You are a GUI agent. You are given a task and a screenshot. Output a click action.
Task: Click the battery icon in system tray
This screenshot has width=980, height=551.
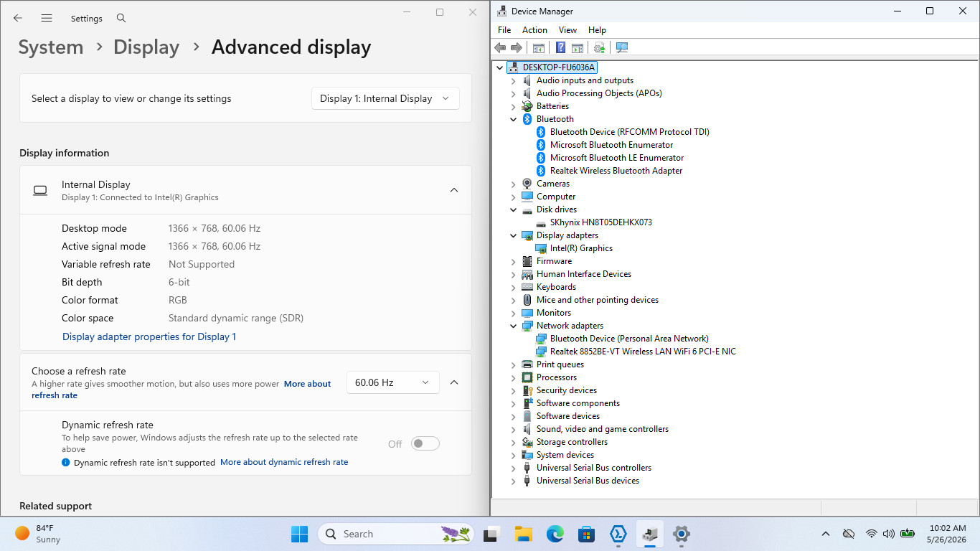pyautogui.click(x=907, y=534)
